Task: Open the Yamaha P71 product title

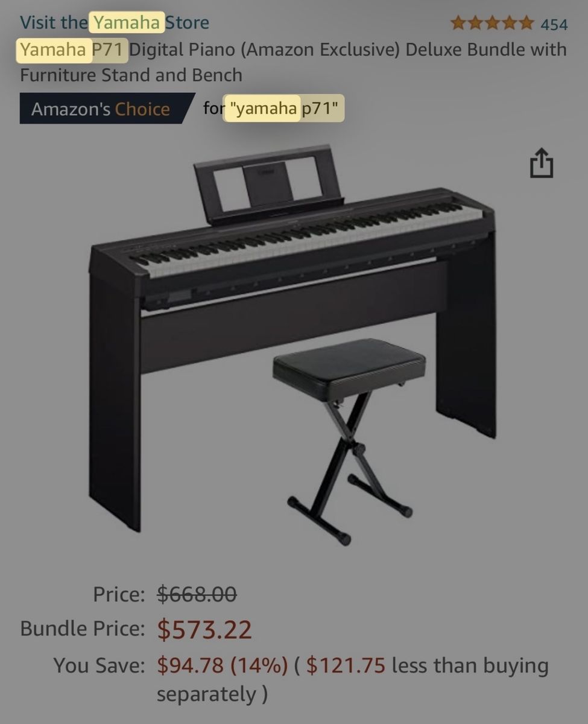Action: [x=293, y=62]
